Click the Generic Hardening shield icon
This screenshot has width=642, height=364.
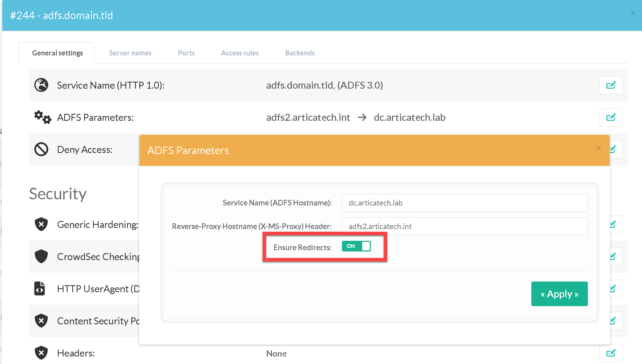coord(41,224)
